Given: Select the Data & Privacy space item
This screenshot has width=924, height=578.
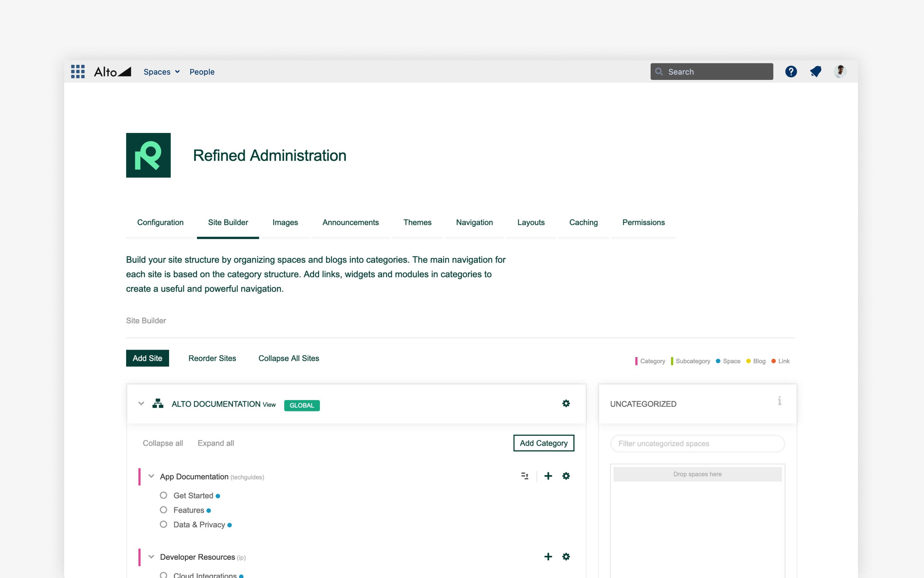Looking at the screenshot, I should pyautogui.click(x=199, y=524).
